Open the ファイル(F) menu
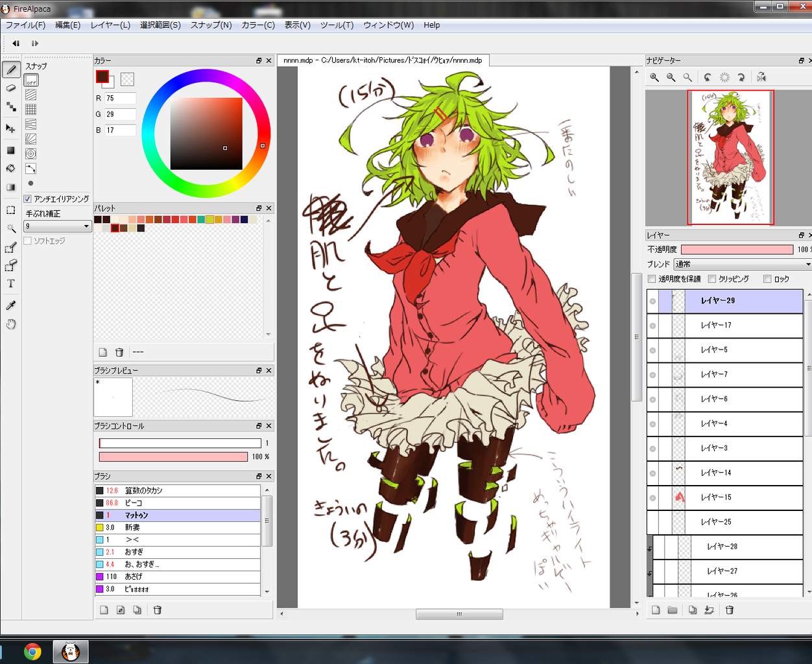812x664 pixels. click(25, 25)
